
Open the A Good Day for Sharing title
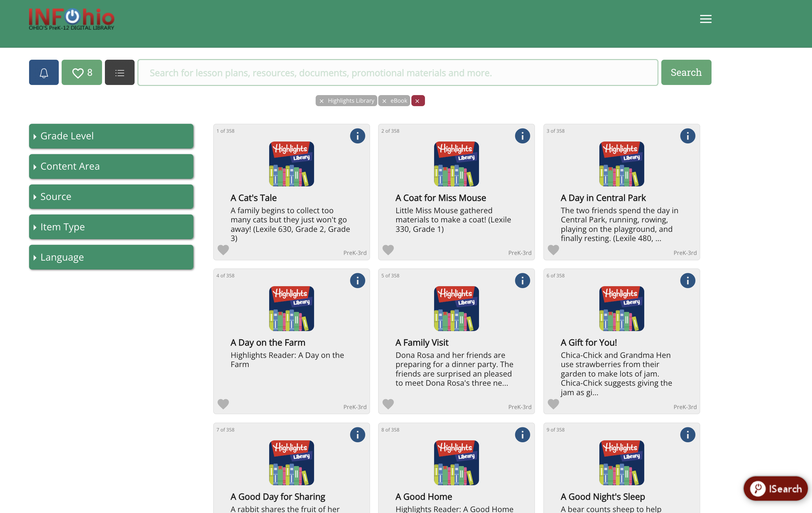pyautogui.click(x=278, y=497)
